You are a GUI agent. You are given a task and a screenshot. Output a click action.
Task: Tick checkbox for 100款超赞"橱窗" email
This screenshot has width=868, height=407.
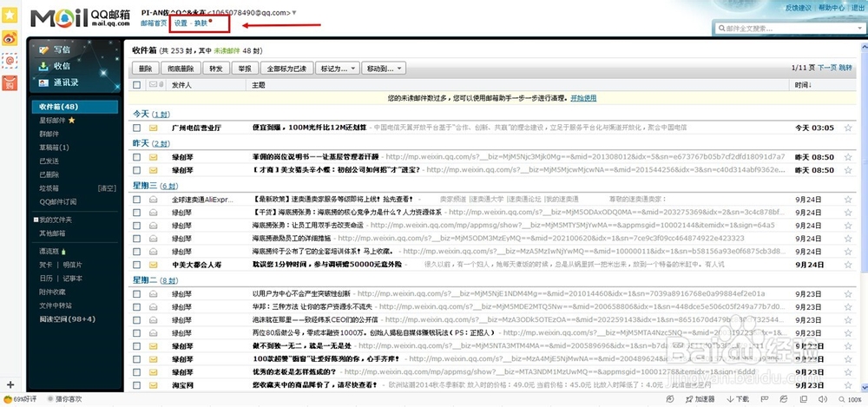(x=137, y=358)
